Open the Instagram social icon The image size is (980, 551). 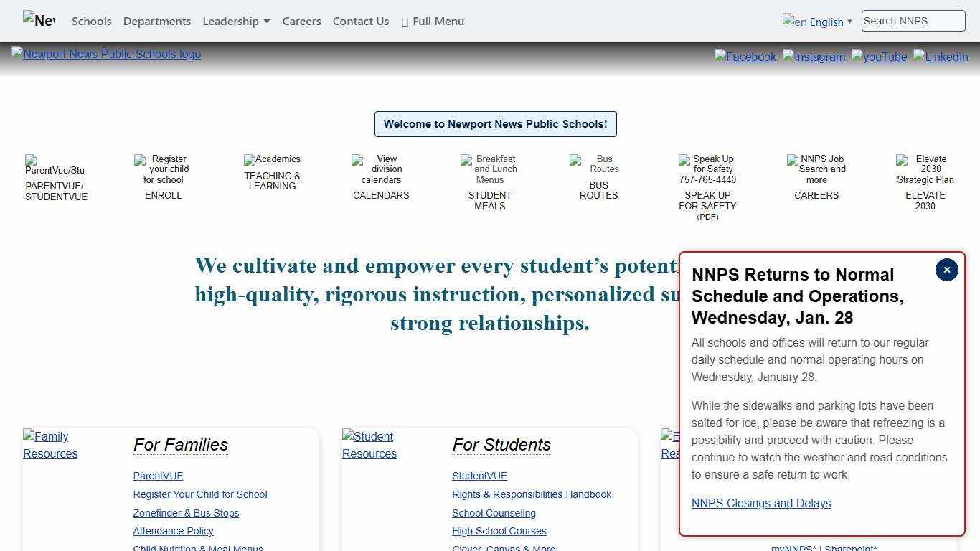coord(814,57)
